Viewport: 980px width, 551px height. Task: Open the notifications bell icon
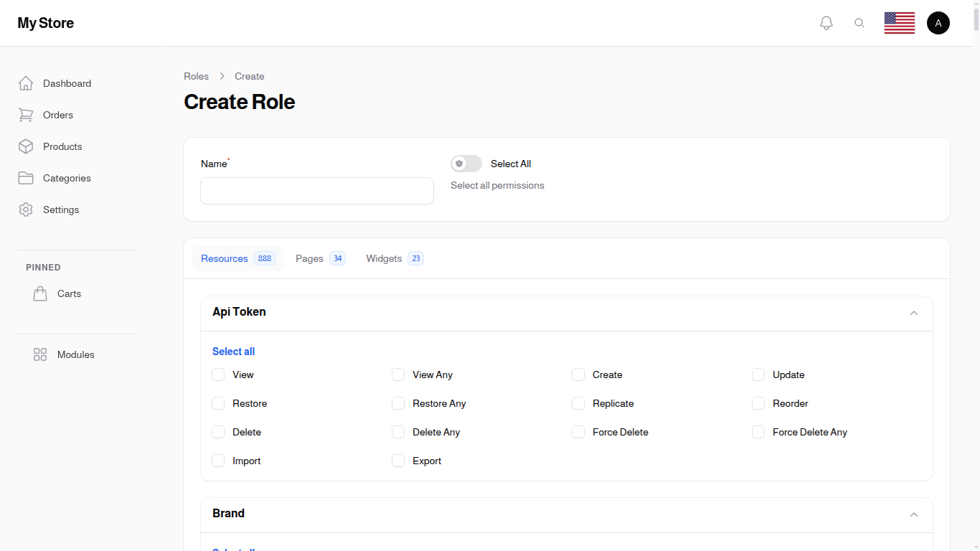pyautogui.click(x=826, y=22)
